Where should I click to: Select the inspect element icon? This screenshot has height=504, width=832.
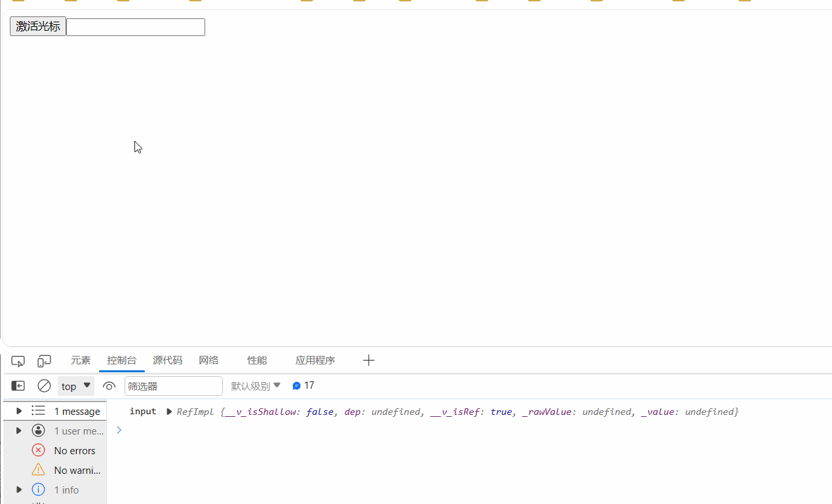click(17, 360)
